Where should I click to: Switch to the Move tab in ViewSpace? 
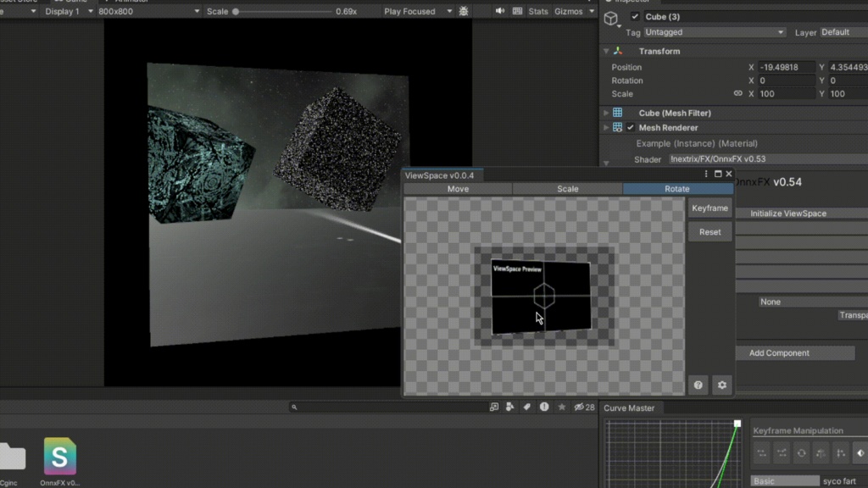click(458, 189)
